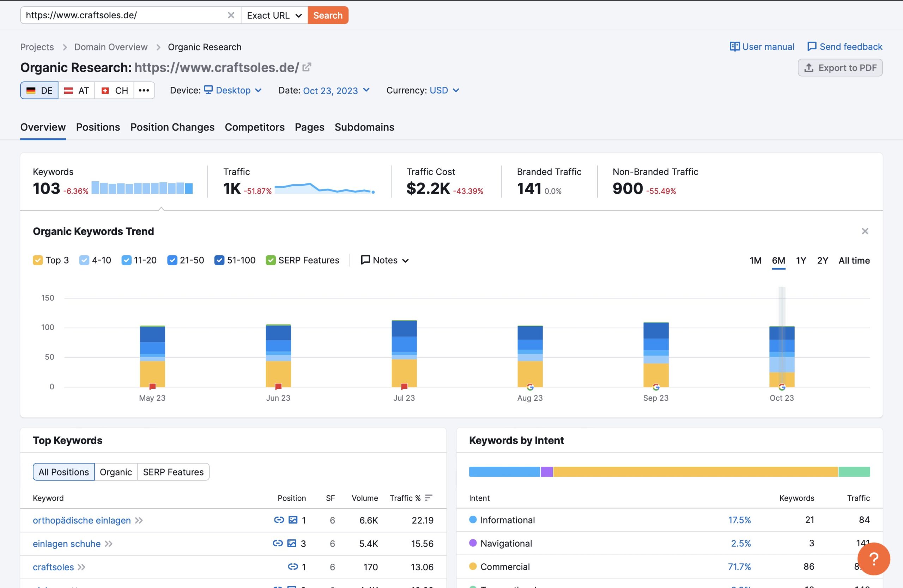Image resolution: width=903 pixels, height=588 pixels.
Task: Click the Google update marker at Aug 23
Action: pos(530,387)
